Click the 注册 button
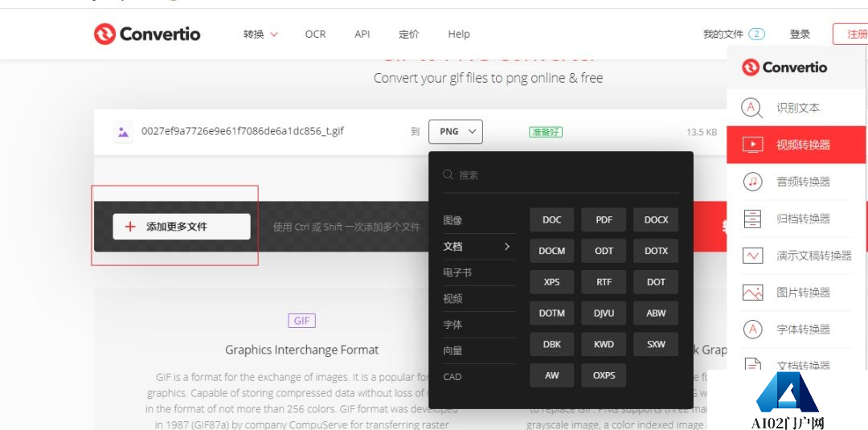Screen dimensions: 868x430 [850, 35]
